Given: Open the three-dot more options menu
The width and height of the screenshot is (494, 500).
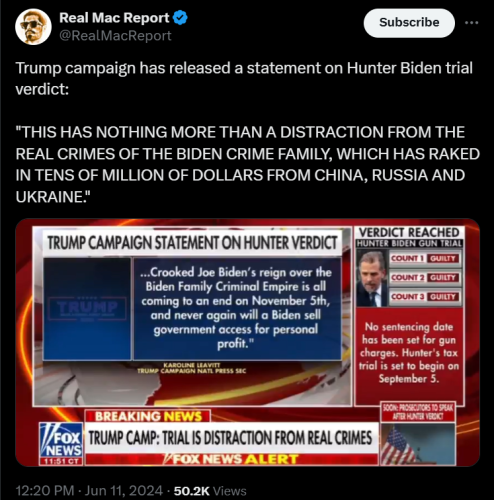Looking at the screenshot, I should (x=471, y=23).
